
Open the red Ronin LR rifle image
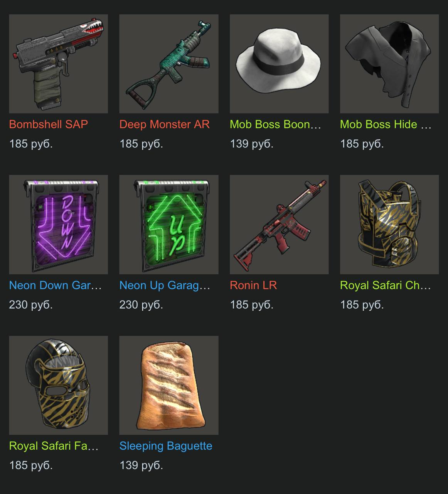tap(279, 225)
